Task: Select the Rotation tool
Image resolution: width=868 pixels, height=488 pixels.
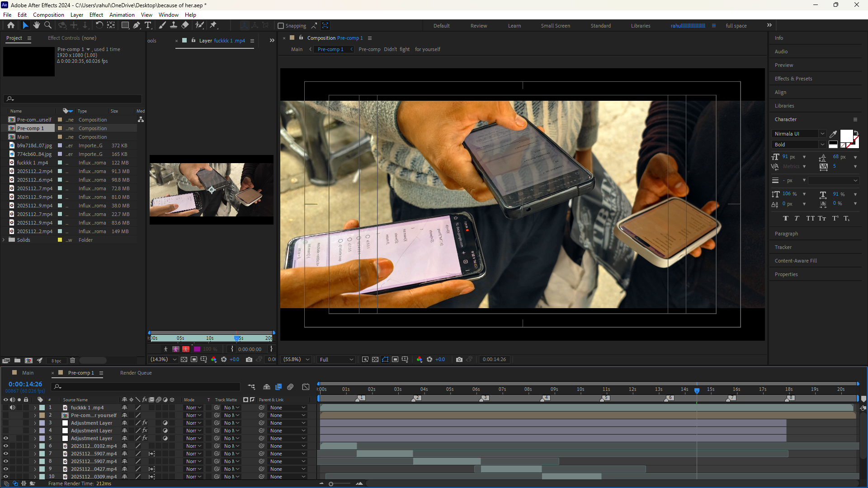Action: 99,25
